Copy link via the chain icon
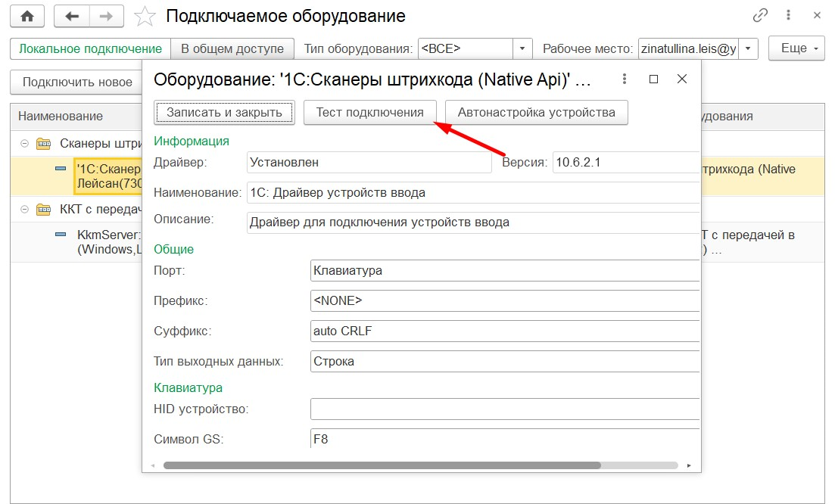Viewport: 835px width, 504px height. [760, 15]
